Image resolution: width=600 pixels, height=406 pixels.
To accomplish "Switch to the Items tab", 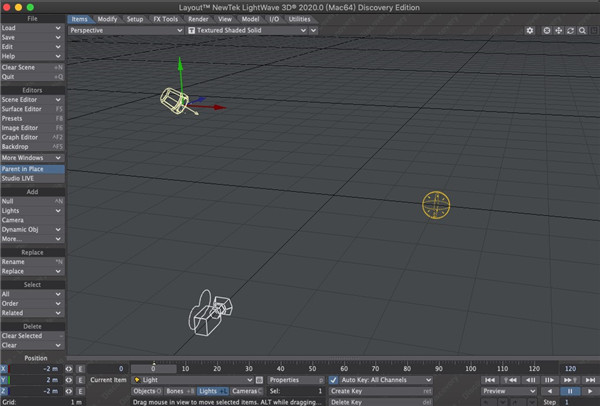I will 79,19.
